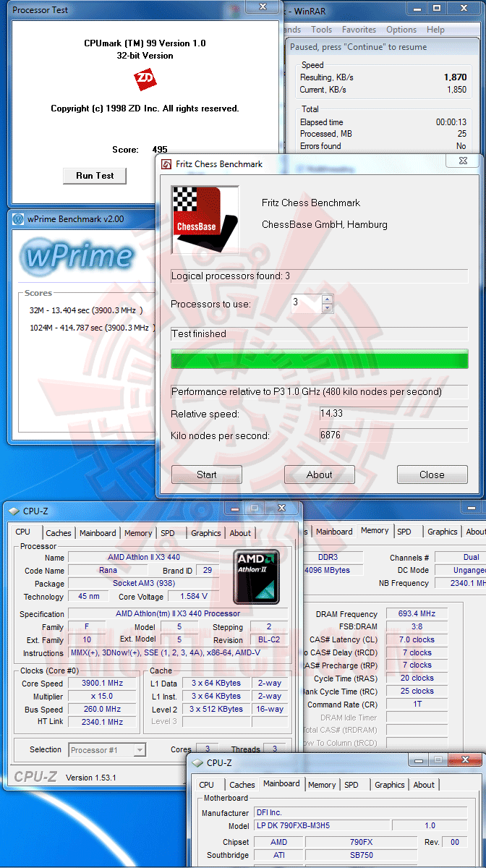Screen dimensions: 486x868
Task: Open Memory tab in the main CPU-Z window
Action: click(x=138, y=533)
